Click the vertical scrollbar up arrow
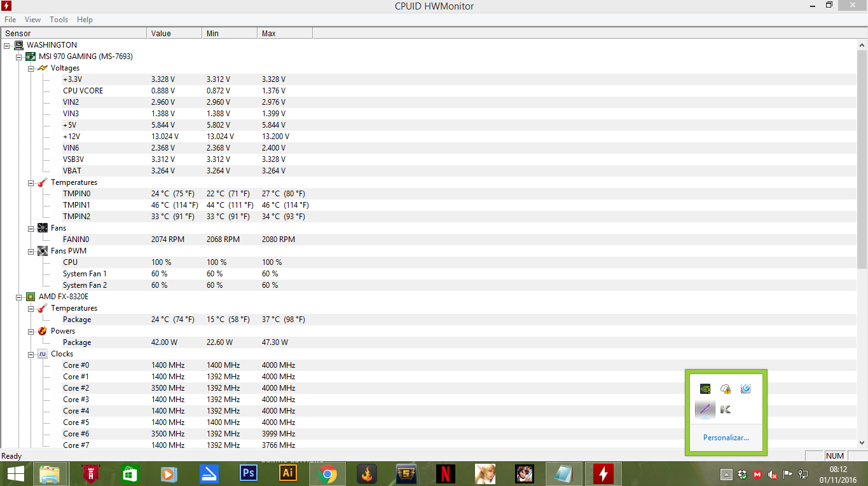The image size is (868, 486). (x=862, y=44)
